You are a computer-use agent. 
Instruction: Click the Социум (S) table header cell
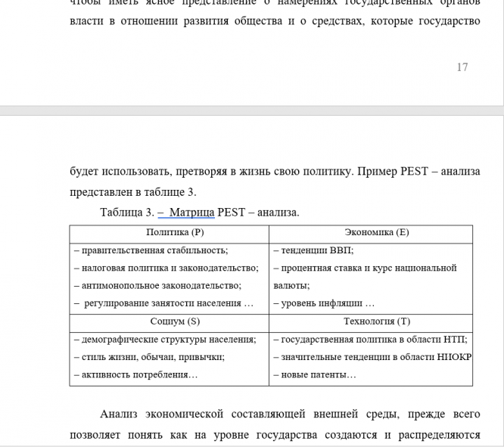point(175,321)
